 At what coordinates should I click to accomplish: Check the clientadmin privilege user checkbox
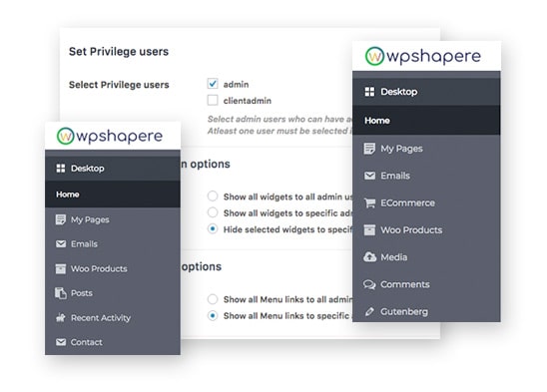213,100
